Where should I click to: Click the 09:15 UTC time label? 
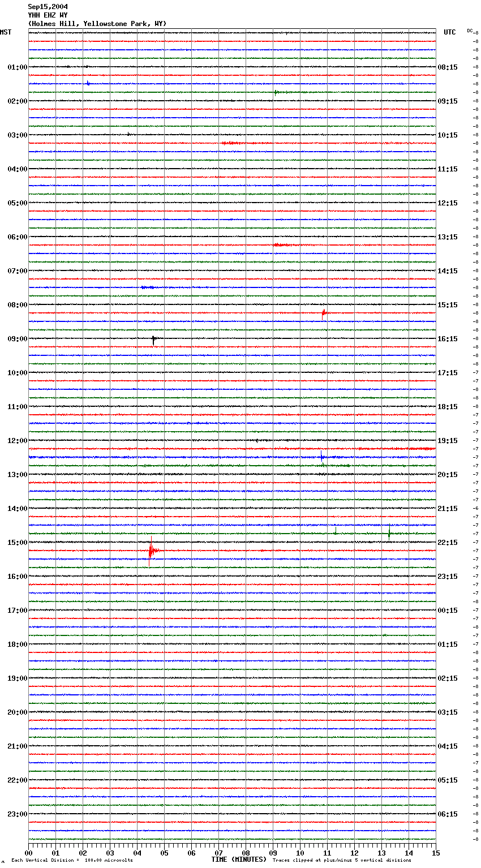point(448,101)
